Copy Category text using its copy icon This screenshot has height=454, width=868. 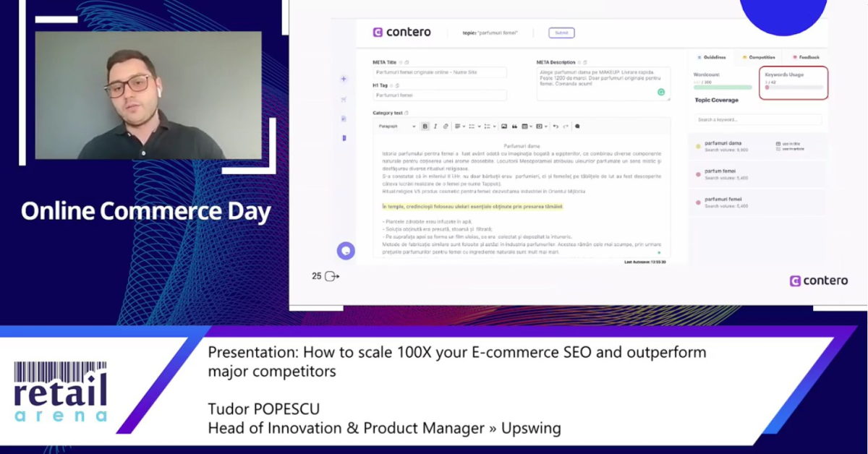pos(407,113)
